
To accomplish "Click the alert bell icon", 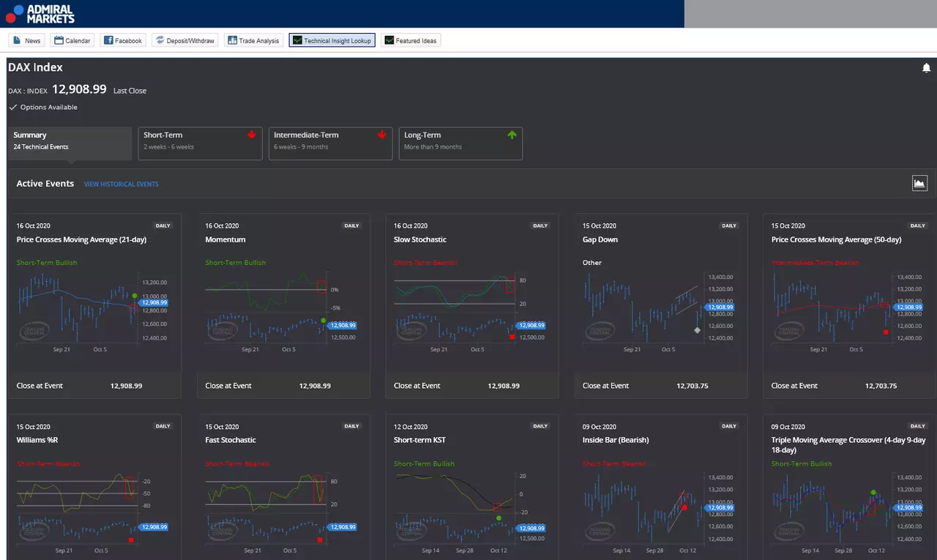I will coord(926,68).
